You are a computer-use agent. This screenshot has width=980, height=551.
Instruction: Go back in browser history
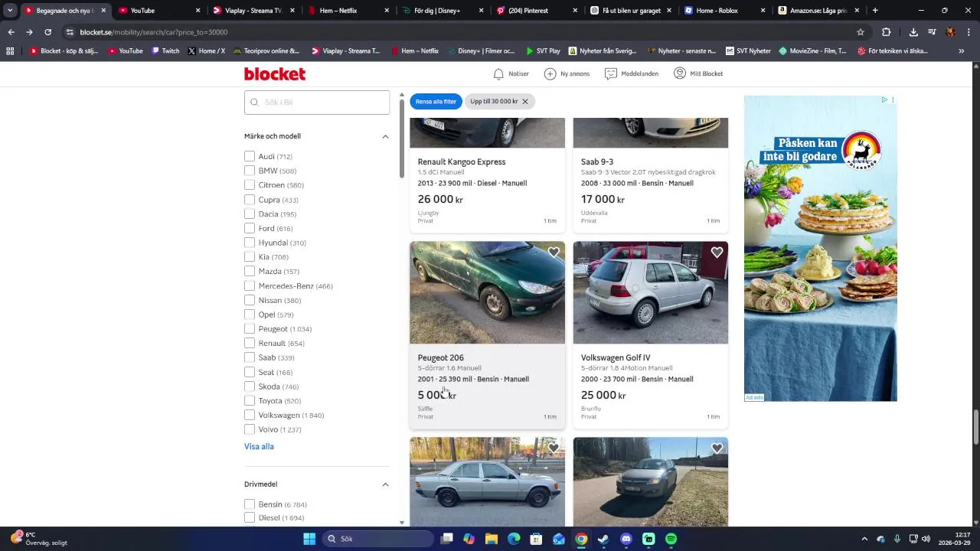[x=11, y=32]
